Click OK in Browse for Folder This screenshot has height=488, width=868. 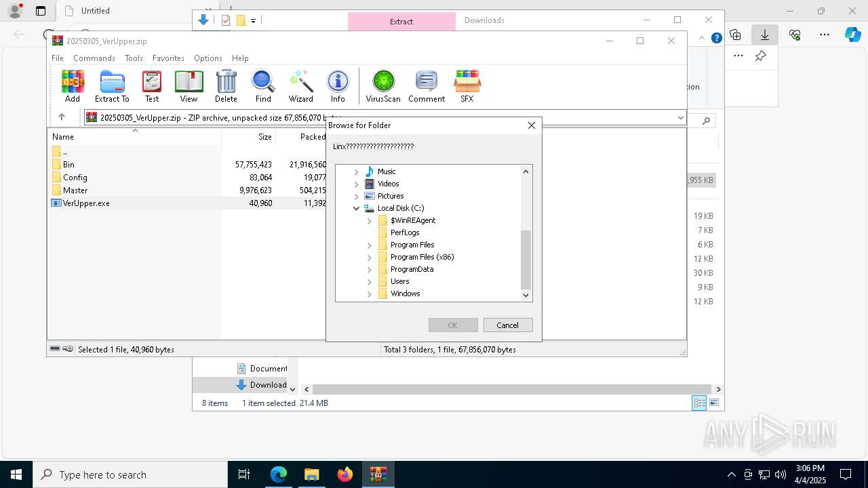pos(453,325)
